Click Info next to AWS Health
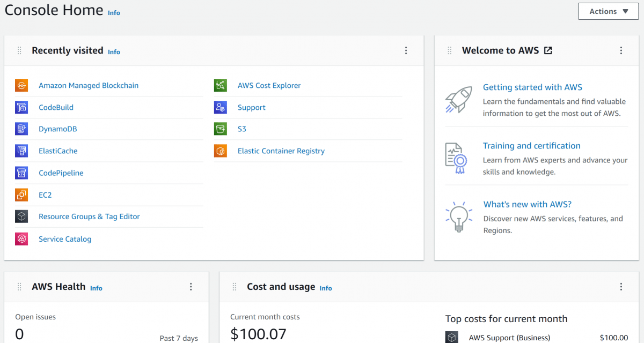Image resolution: width=644 pixels, height=343 pixels. (96, 288)
